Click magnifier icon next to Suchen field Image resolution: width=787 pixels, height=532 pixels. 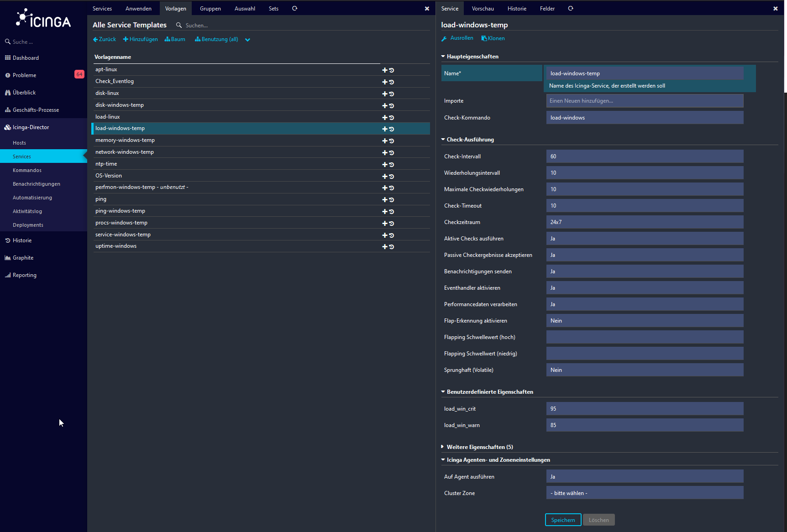pyautogui.click(x=179, y=25)
